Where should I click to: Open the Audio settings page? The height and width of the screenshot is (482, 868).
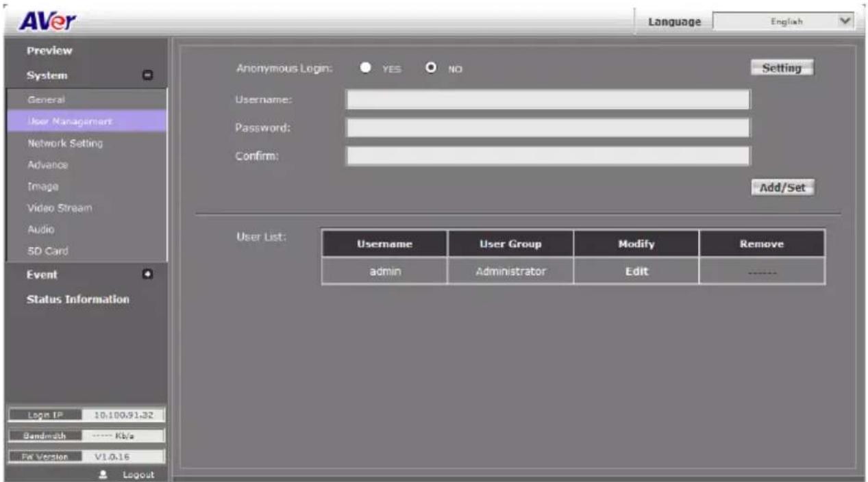point(41,229)
